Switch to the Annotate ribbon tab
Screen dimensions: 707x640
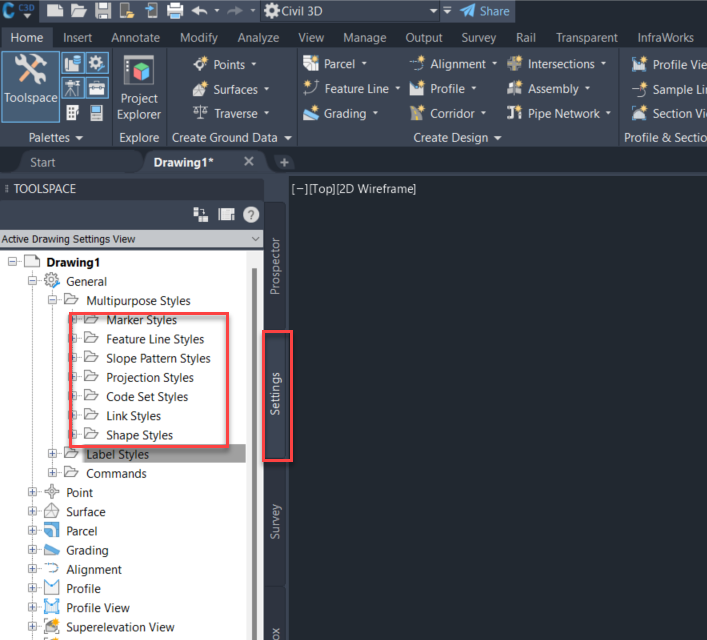135,37
